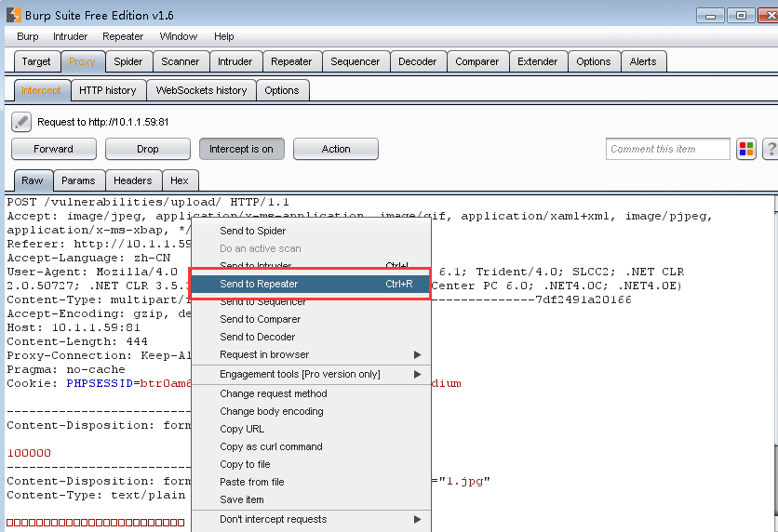Choose Send to Spider menu entry
Image resolution: width=778 pixels, height=532 pixels.
[311, 231]
